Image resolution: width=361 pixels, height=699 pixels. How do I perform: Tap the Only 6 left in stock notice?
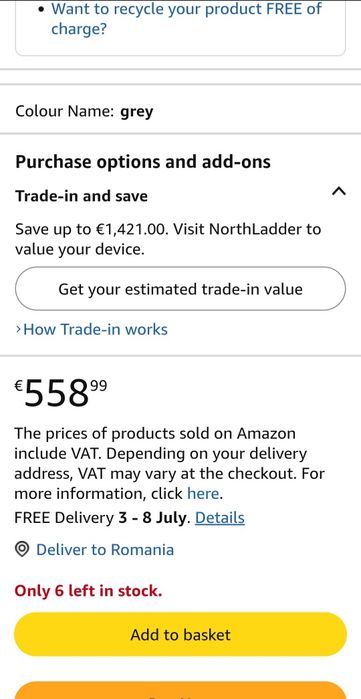click(x=88, y=591)
